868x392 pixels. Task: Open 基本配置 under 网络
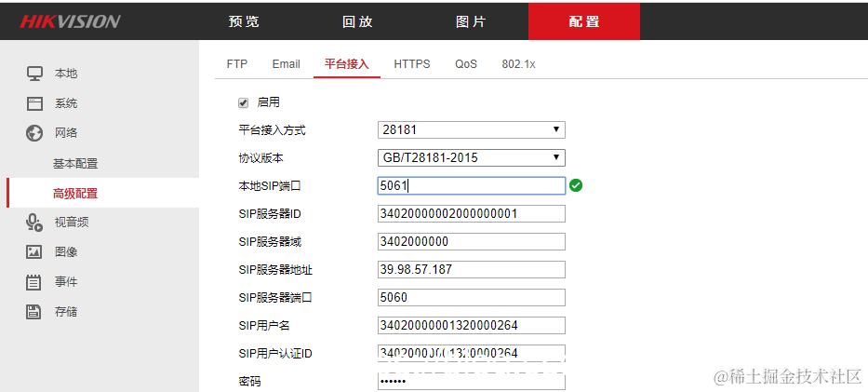tap(75, 164)
